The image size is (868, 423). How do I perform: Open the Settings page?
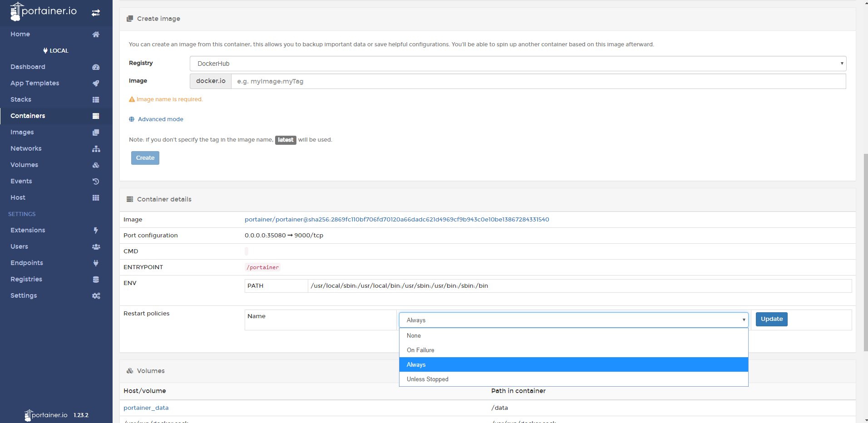24,295
